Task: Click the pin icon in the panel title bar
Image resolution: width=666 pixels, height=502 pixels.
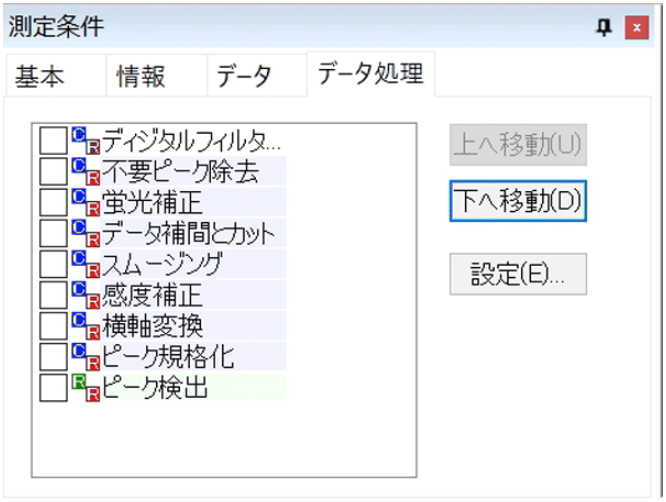Action: pyautogui.click(x=607, y=26)
